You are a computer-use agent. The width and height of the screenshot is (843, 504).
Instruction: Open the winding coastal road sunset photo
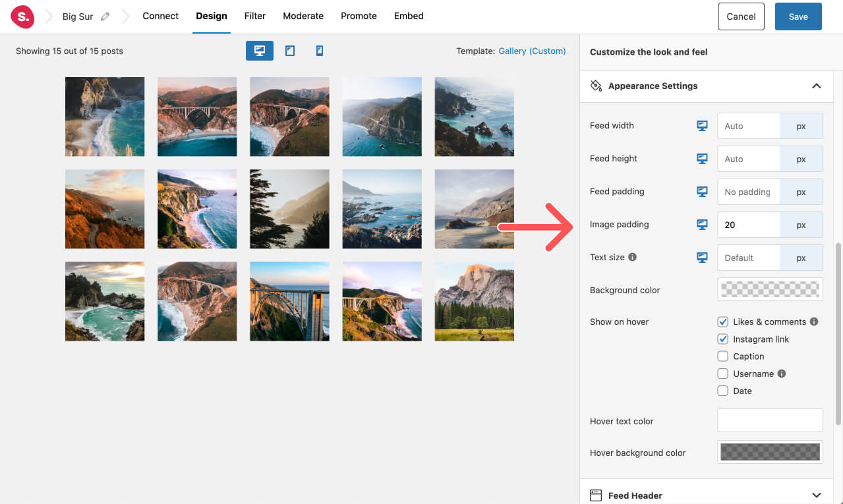click(x=105, y=209)
